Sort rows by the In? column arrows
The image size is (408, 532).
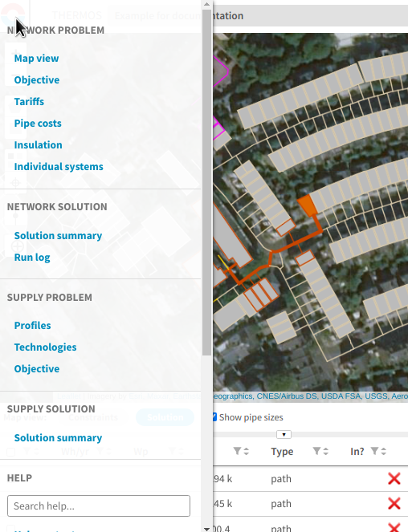coord(383,451)
